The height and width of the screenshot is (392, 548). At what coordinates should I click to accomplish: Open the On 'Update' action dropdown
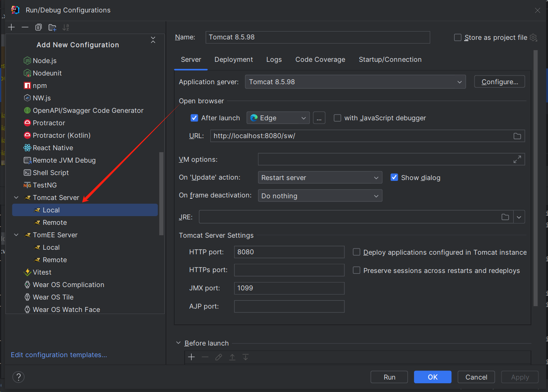click(320, 178)
